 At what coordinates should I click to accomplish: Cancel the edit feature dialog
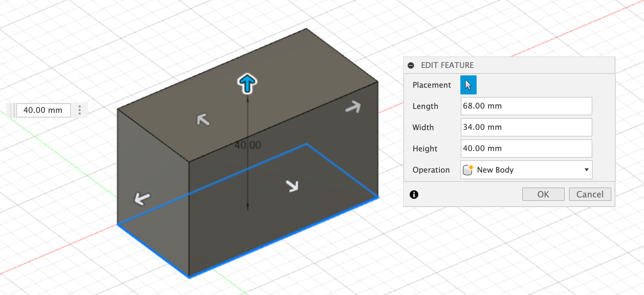click(x=590, y=194)
